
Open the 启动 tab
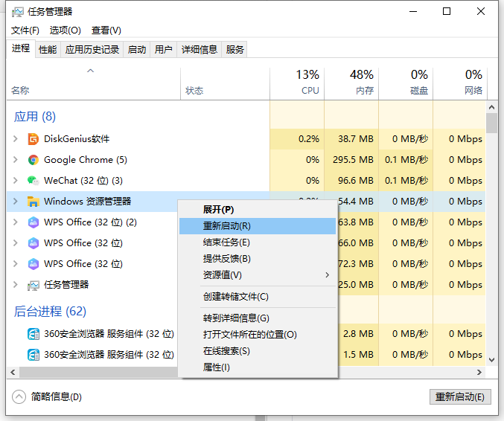[137, 50]
